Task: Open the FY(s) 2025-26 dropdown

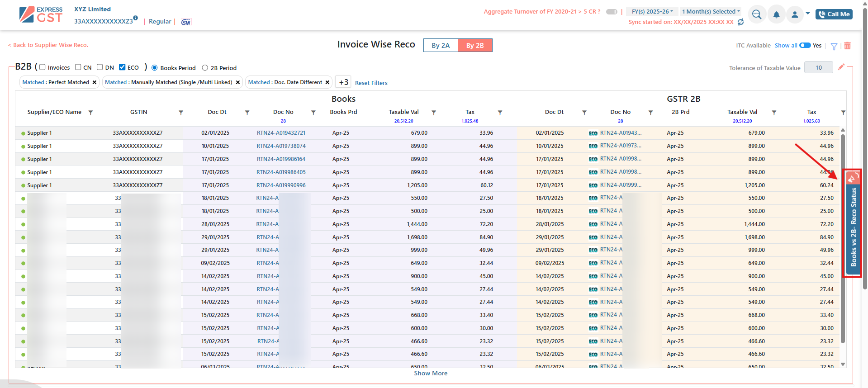Action: tap(652, 12)
